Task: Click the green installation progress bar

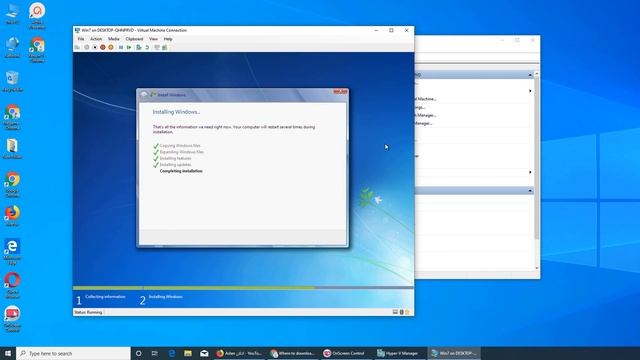Action: (194, 288)
